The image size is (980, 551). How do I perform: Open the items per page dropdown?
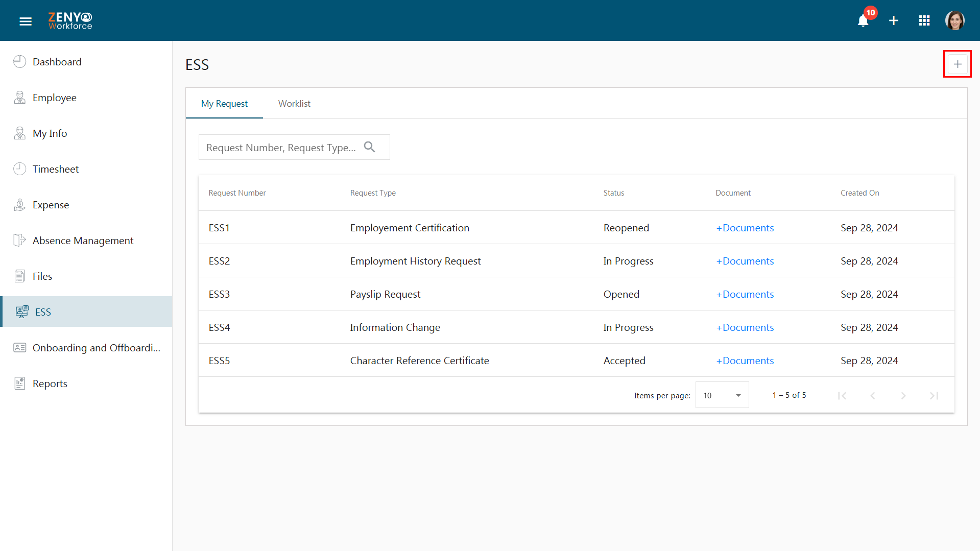tap(722, 395)
